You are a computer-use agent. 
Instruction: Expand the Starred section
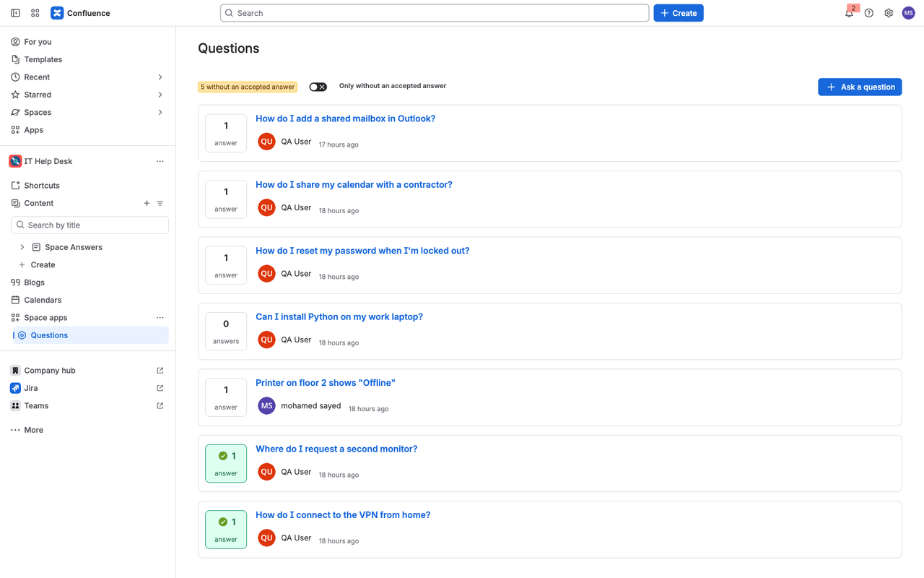click(160, 95)
